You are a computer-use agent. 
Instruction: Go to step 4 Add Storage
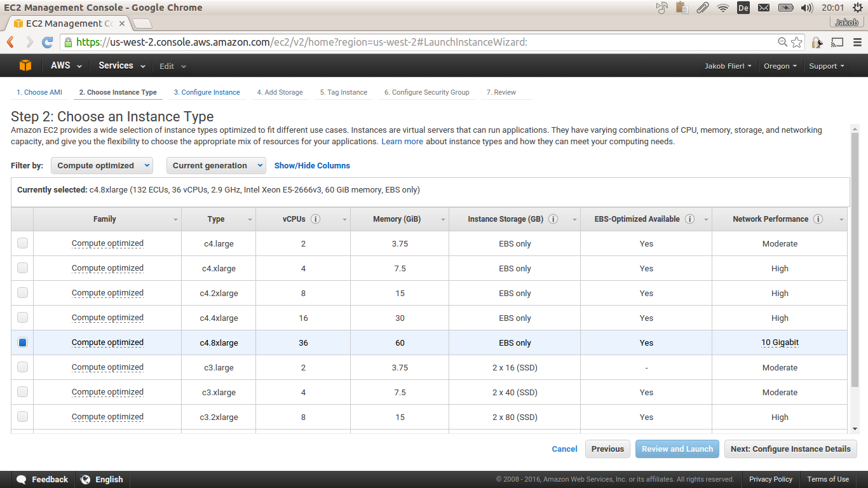pos(280,92)
